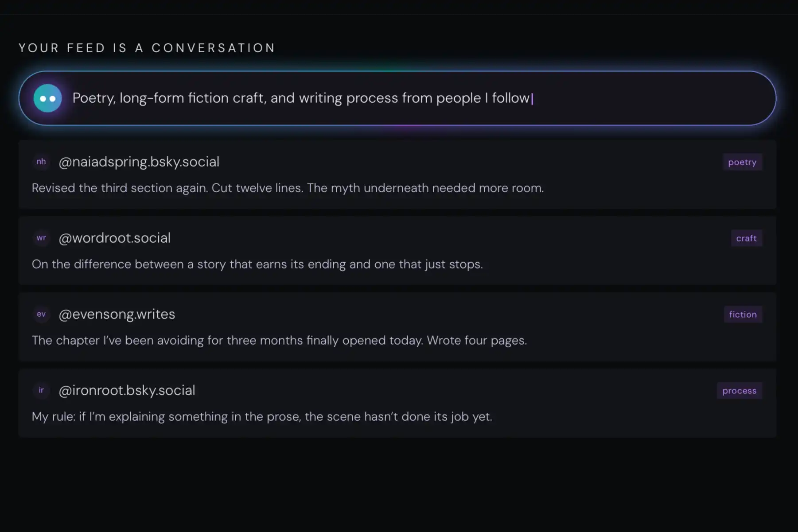Click the 'wr' avatar badge
This screenshot has height=532, width=798.
(x=41, y=238)
